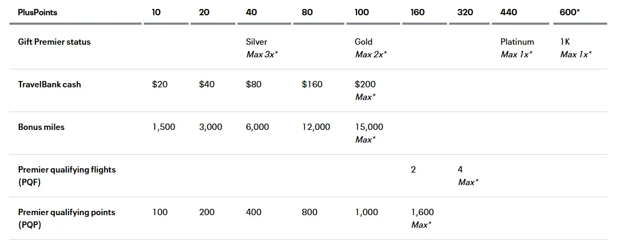Click the Gift Premier status row label
Image resolution: width=644 pixels, height=243 pixels.
54,42
